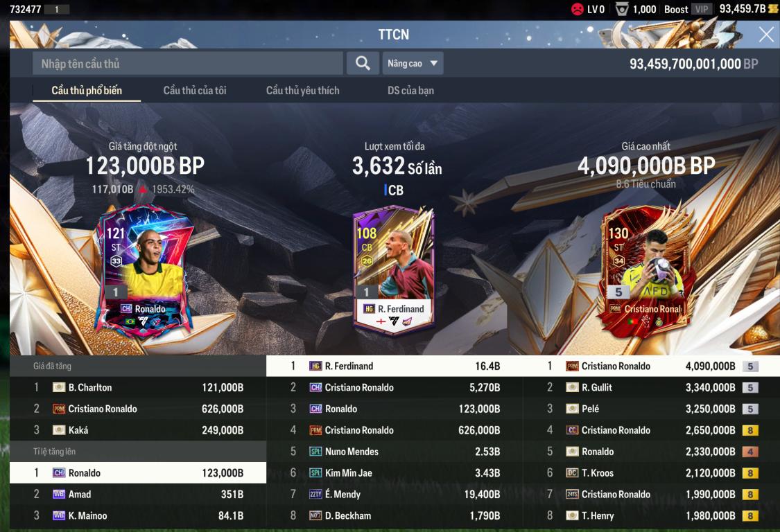Click the PRM badge on Cristiano Ronaldo 4,090,000B
The width and height of the screenshot is (780, 532).
[x=572, y=366]
